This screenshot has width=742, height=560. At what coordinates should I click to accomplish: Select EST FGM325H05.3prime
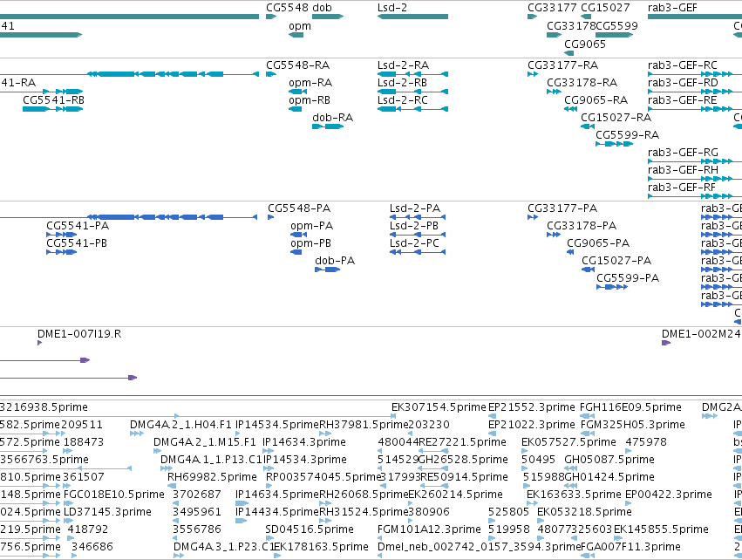tap(633, 425)
